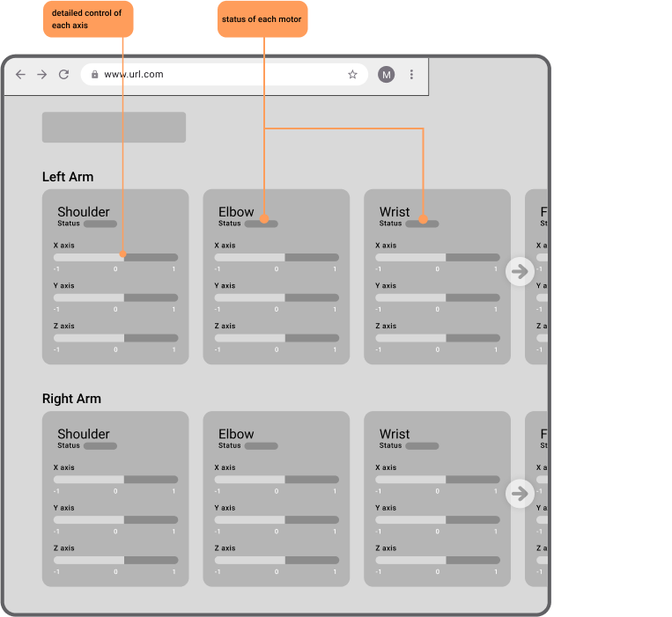Viewport: 672px width, 617px height.
Task: Set Left Arm Elbow Y axis slider
Action: (x=277, y=297)
